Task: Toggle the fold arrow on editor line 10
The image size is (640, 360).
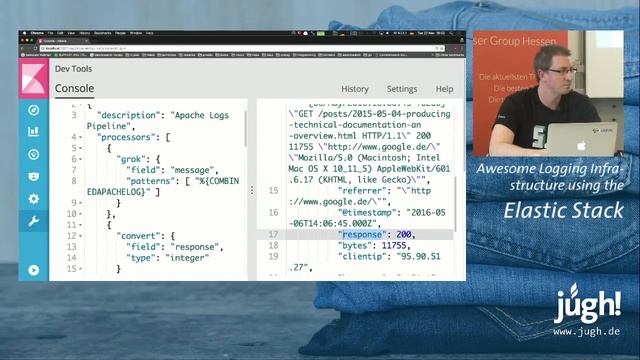Action: [80, 214]
